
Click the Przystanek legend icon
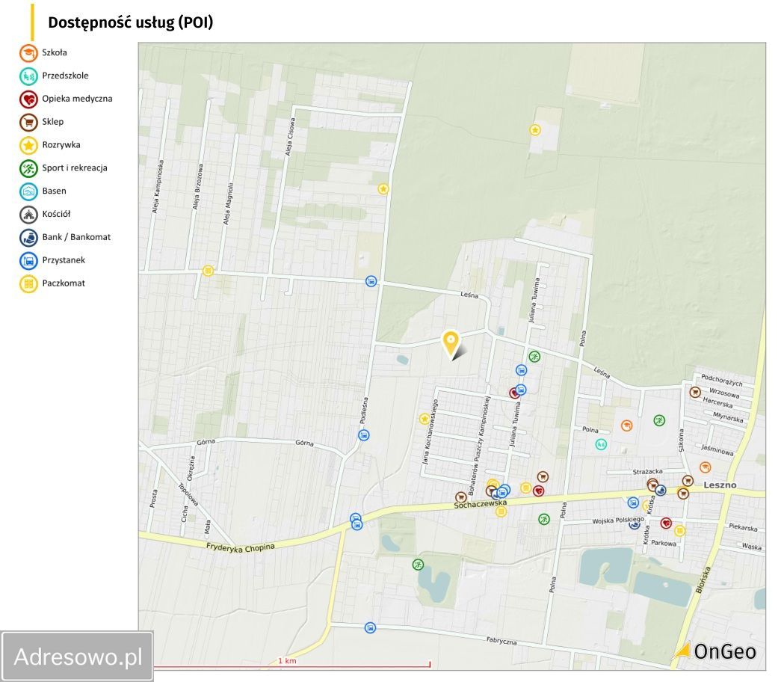pos(28,261)
